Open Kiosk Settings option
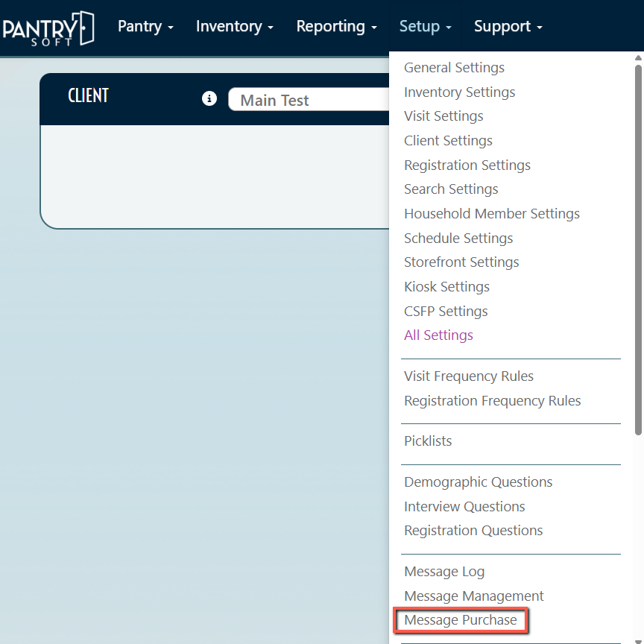 coord(446,287)
